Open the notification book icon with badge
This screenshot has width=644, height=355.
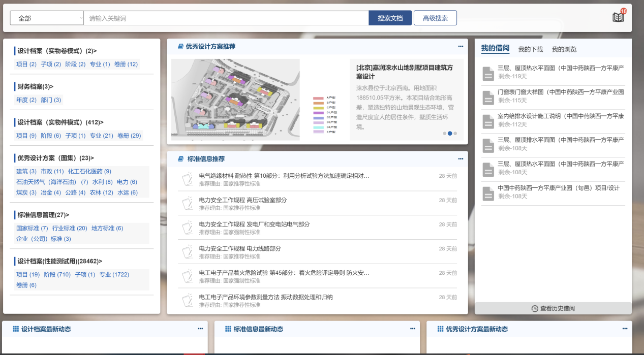click(x=618, y=17)
